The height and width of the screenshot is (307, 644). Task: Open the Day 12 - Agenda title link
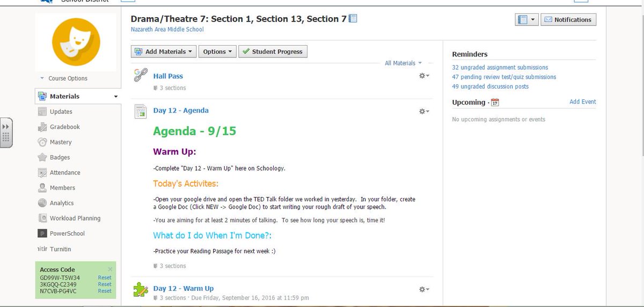[x=181, y=111]
